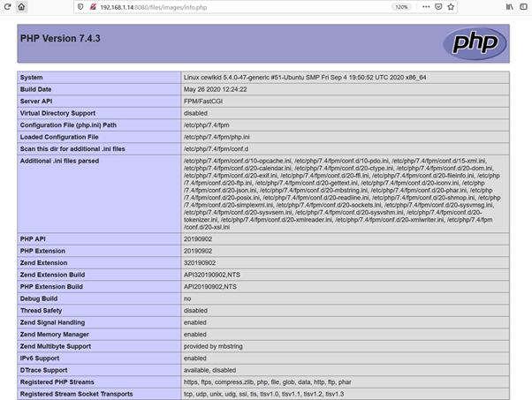Show insecure connection lock info
Image resolution: width=532 pixels, height=400 pixels.
pos(92,6)
